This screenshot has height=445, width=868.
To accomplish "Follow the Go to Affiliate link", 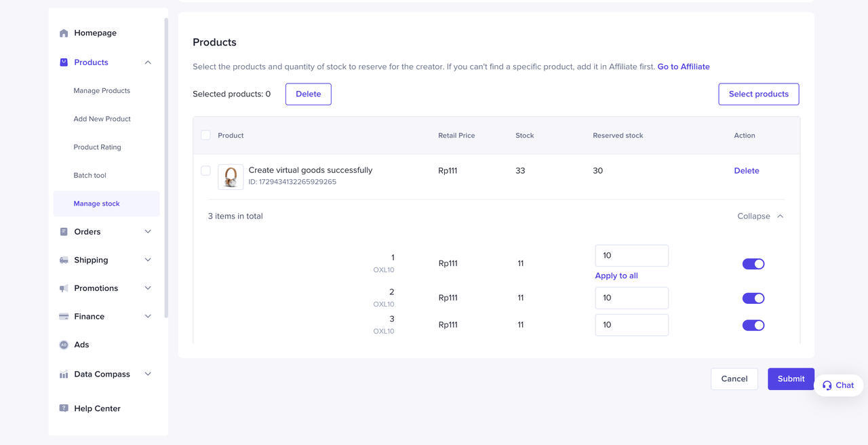I will pyautogui.click(x=683, y=66).
